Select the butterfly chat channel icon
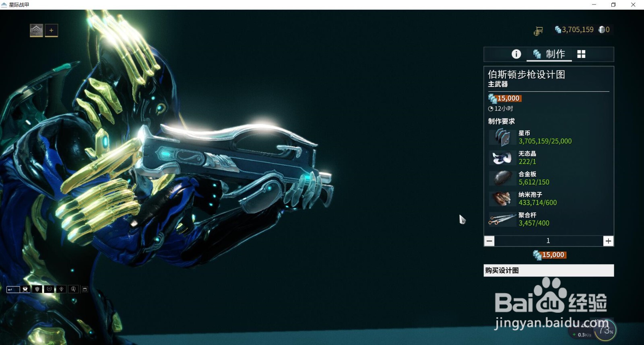The image size is (644, 345). tap(25, 289)
